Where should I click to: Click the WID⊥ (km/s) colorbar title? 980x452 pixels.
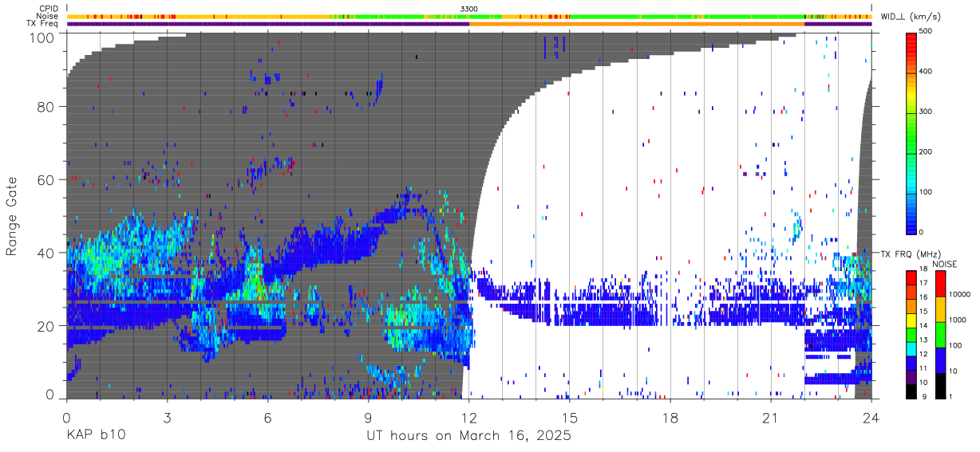pyautogui.click(x=911, y=17)
